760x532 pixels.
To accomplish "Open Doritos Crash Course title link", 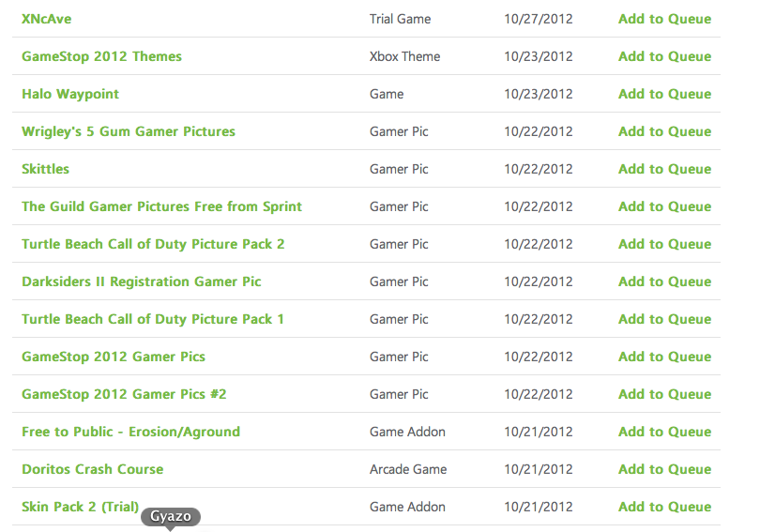I will point(92,469).
